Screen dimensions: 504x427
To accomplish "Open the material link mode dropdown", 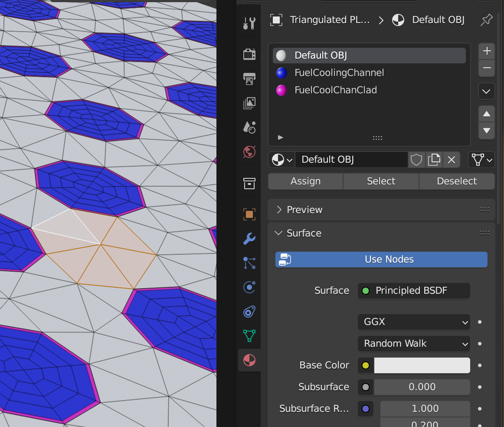I will pyautogui.click(x=481, y=160).
